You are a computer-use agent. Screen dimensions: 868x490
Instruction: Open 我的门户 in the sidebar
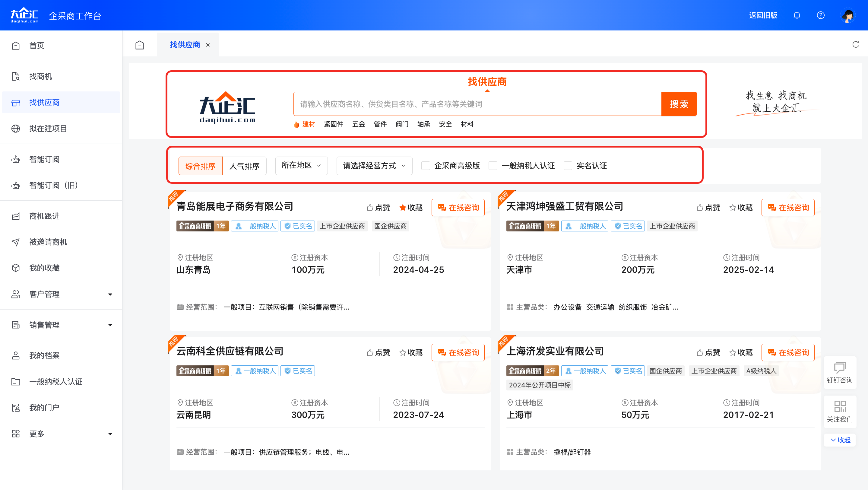pyautogui.click(x=61, y=408)
